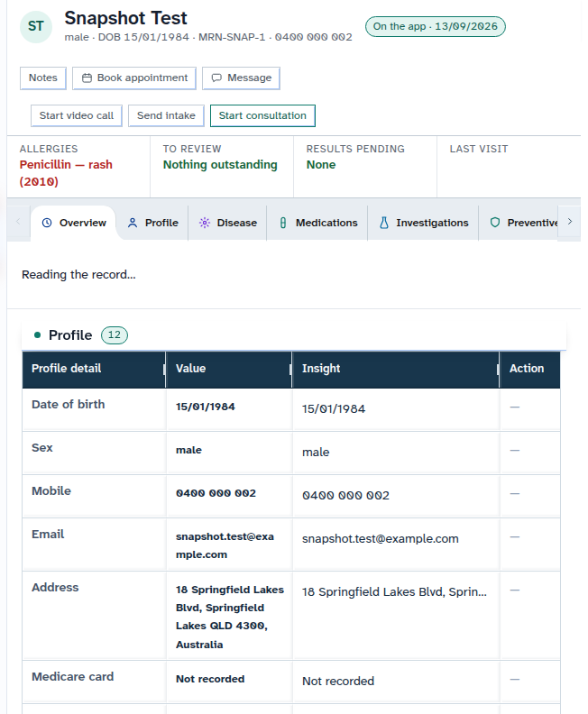Click the Mobile row label
Image resolution: width=588 pixels, height=714 pixels.
(x=51, y=490)
